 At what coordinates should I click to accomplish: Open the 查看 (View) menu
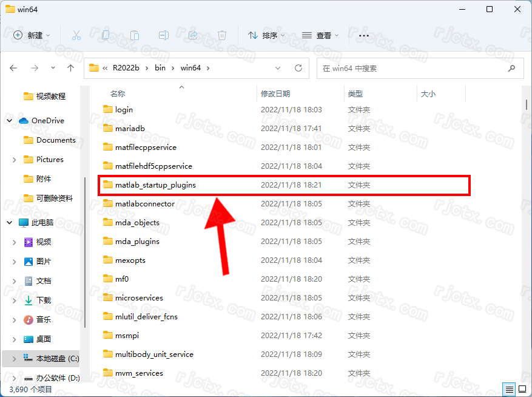click(x=320, y=35)
